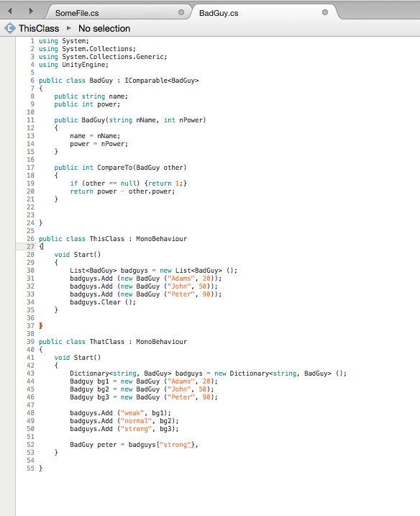Click the underlined closing brace on line 55

41,469
